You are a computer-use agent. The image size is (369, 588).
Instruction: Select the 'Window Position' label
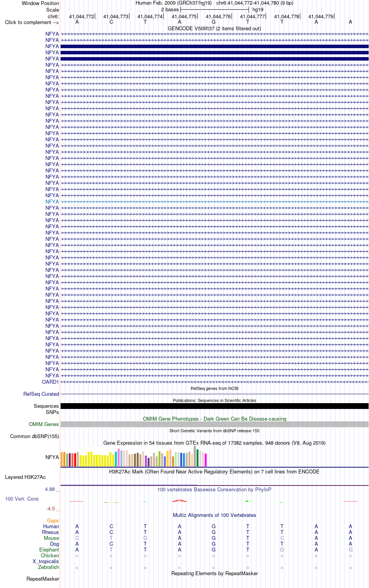coord(40,3)
